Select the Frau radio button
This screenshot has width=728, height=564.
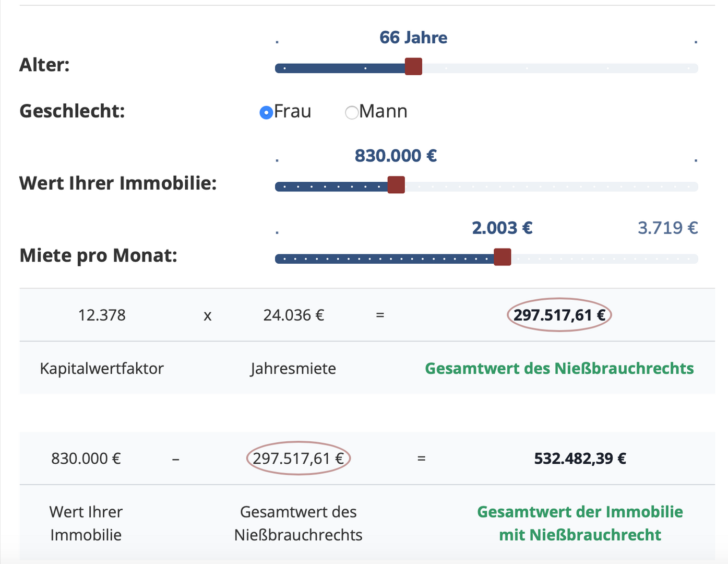pos(267,112)
